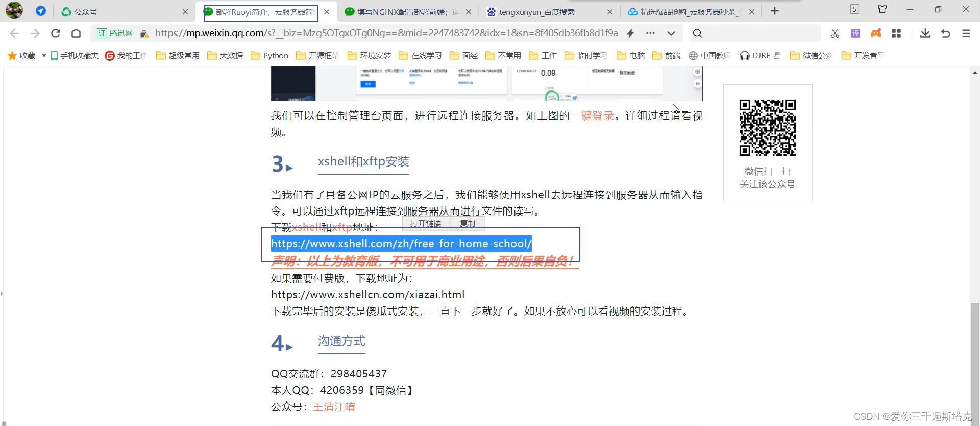Click the browser back arrow

14,33
